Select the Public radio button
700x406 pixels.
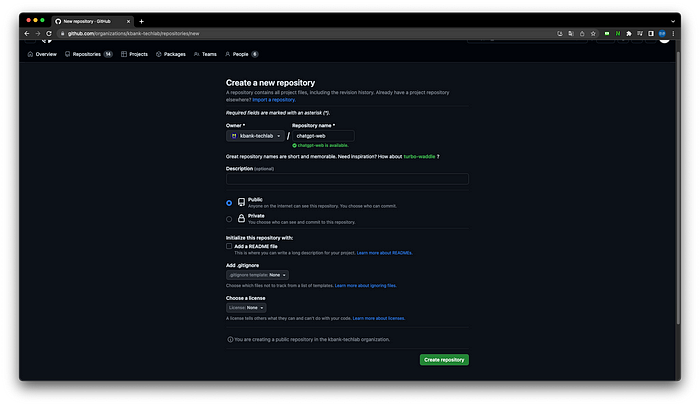(229, 202)
